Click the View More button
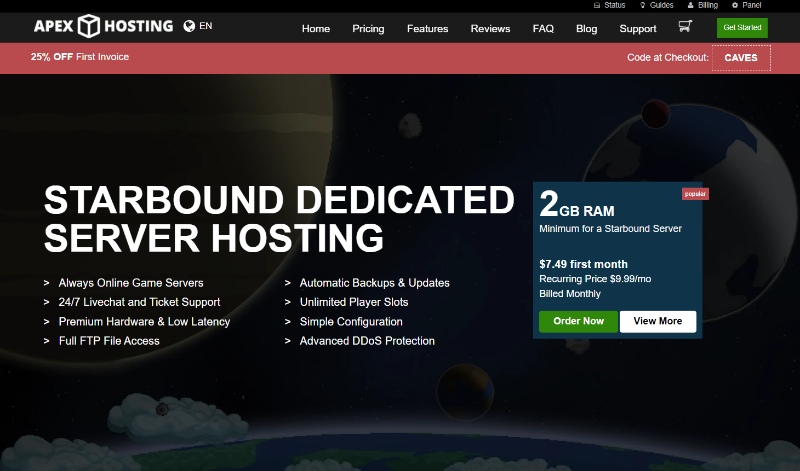Screen dimensions: 800x471 pos(658,321)
